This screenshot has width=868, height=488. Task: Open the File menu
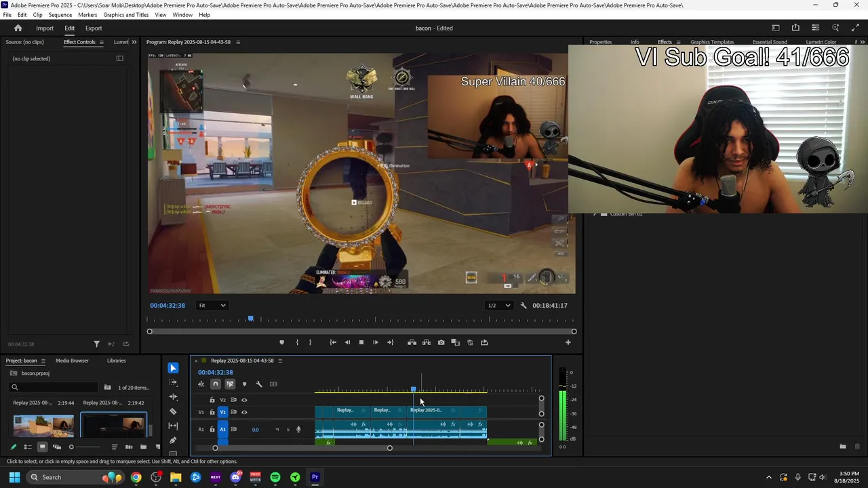coord(7,15)
